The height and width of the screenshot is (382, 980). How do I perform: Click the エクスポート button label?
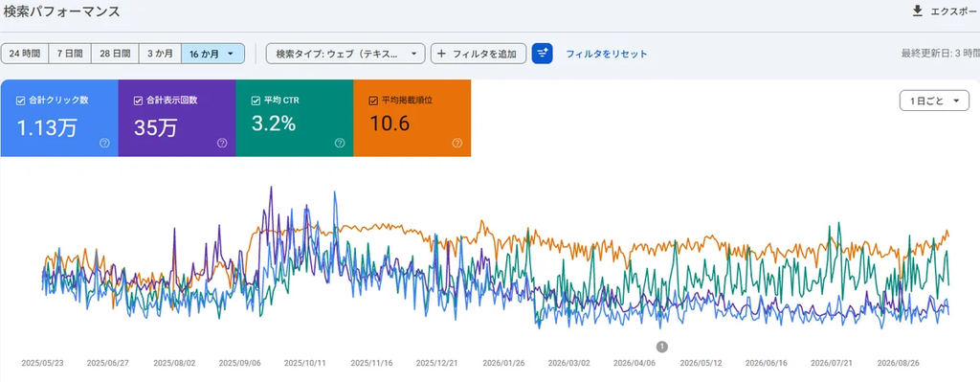click(x=955, y=11)
